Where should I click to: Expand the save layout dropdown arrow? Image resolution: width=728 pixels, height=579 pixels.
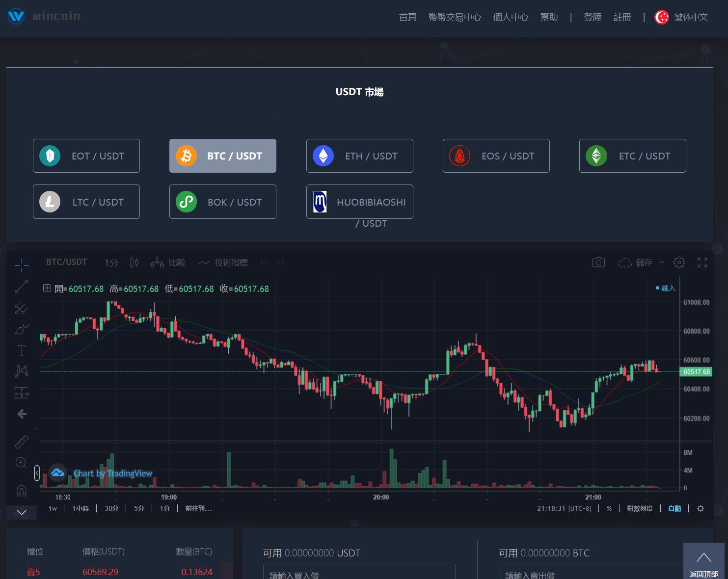pyautogui.click(x=661, y=263)
